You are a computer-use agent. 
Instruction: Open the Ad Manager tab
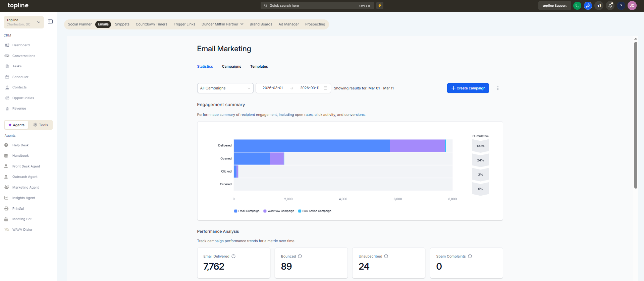point(288,24)
